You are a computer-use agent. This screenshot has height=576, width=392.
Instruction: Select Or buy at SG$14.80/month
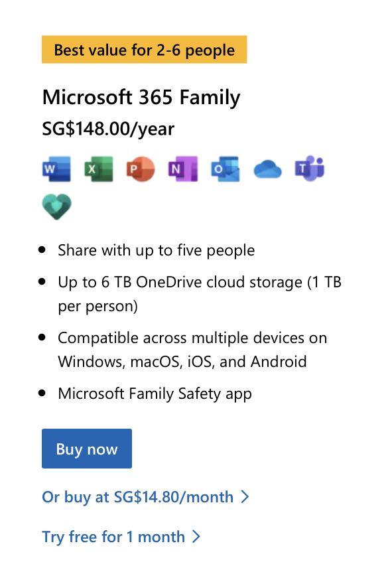point(137,497)
